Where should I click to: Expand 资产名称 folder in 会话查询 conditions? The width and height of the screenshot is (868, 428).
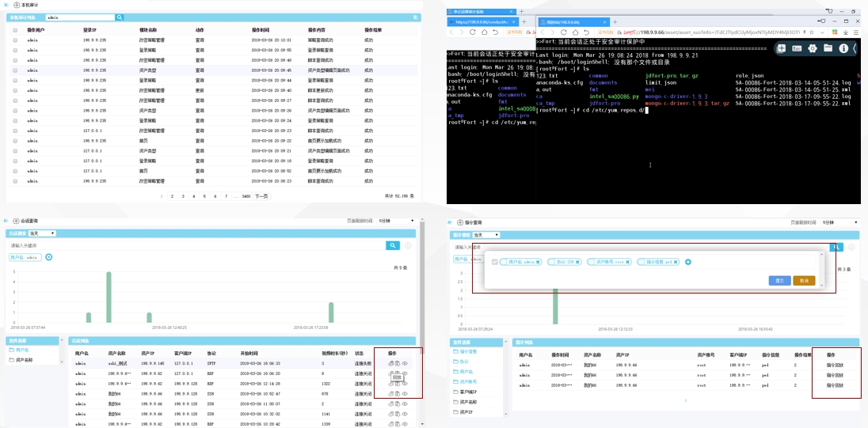coord(21,359)
